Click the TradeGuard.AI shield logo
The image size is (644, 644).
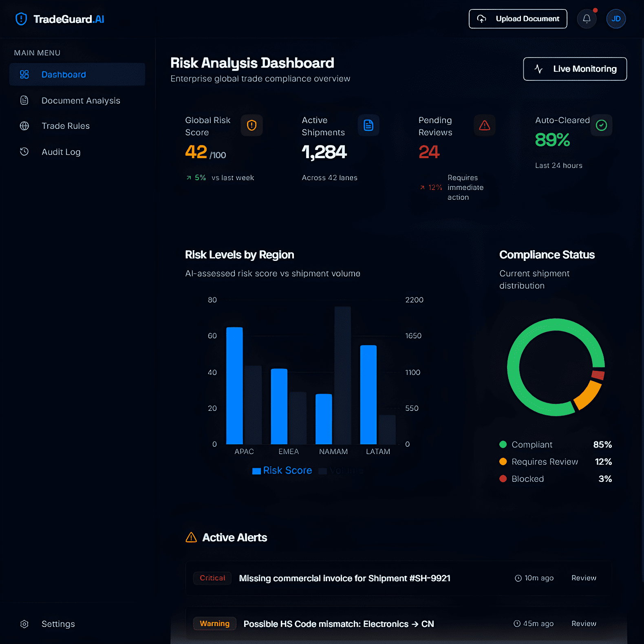[x=21, y=19]
